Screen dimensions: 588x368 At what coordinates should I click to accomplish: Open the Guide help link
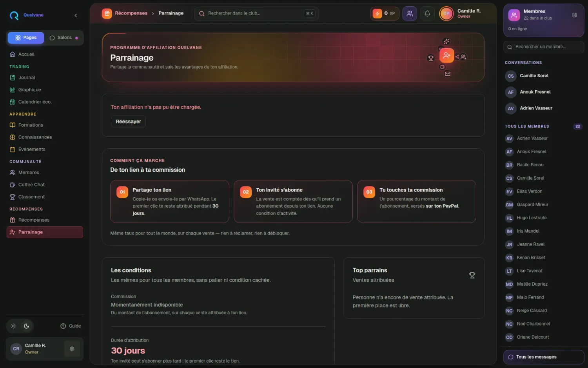71,326
